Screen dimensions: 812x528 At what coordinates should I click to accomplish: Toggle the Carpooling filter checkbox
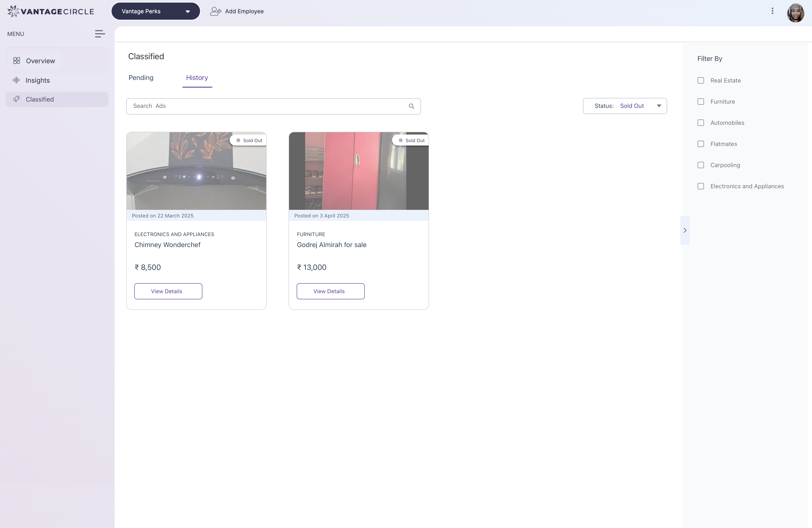click(701, 165)
